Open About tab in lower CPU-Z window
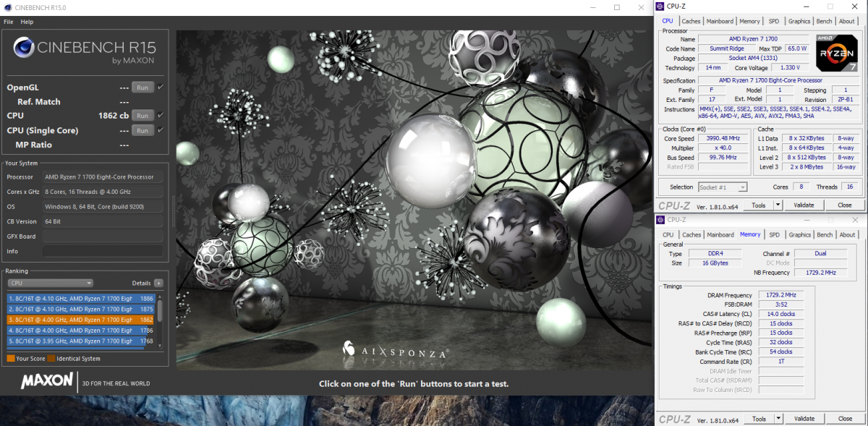868x426 pixels. [846, 234]
